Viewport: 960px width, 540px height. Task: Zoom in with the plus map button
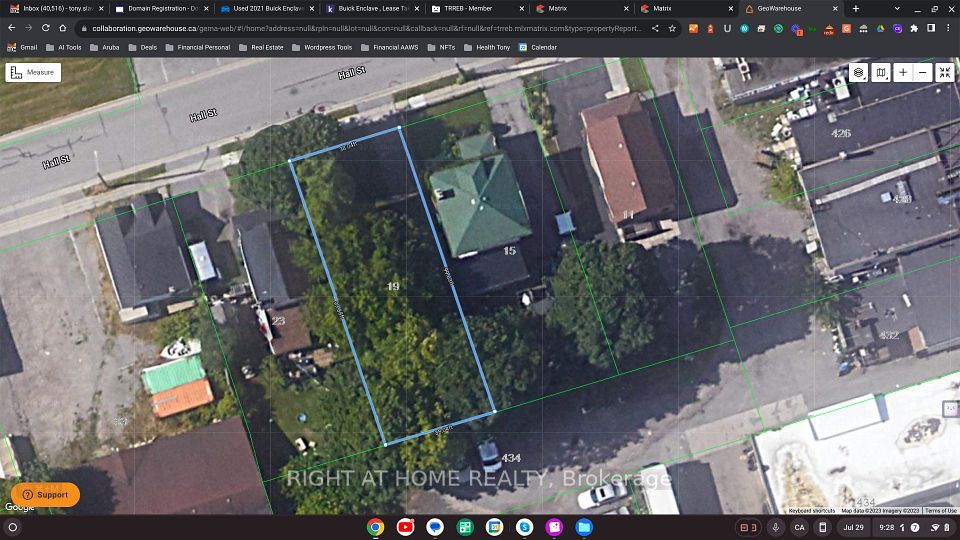point(902,72)
